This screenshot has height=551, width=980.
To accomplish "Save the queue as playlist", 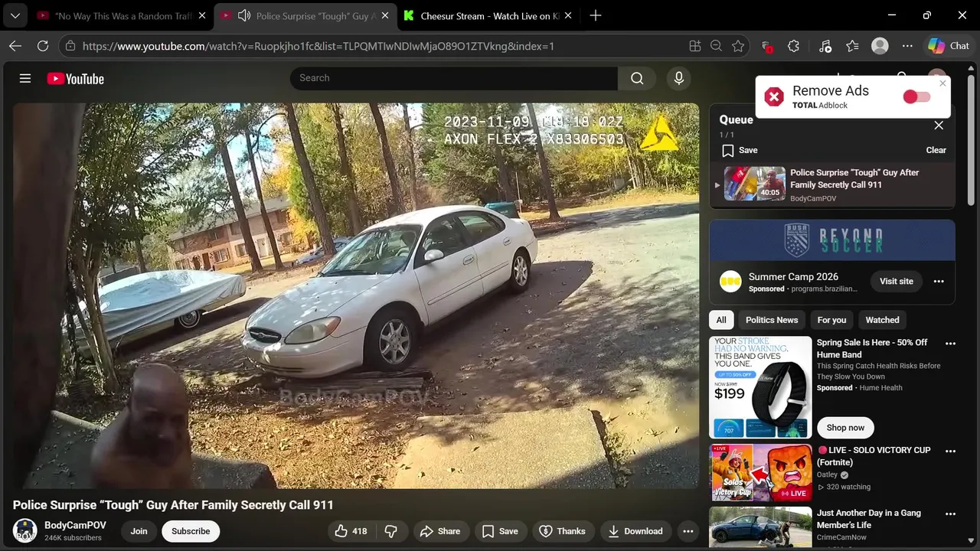I will click(740, 150).
